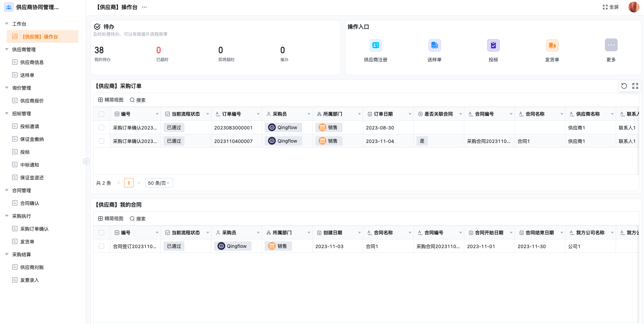The height and width of the screenshot is (324, 644).
Task: Open the 50 条/页 page size dropdown
Action: [159, 183]
